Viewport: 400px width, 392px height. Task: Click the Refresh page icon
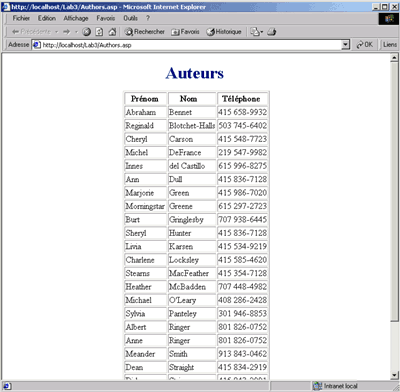99,32
